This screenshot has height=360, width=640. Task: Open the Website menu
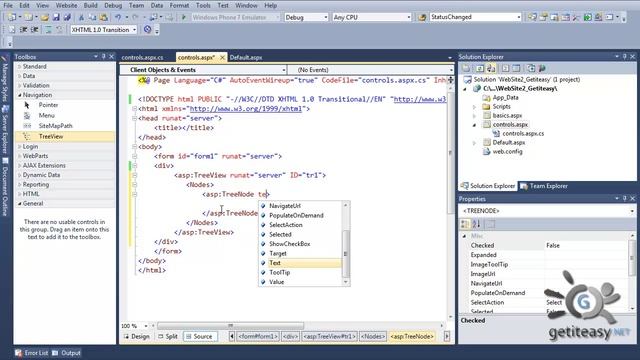(x=66, y=5)
